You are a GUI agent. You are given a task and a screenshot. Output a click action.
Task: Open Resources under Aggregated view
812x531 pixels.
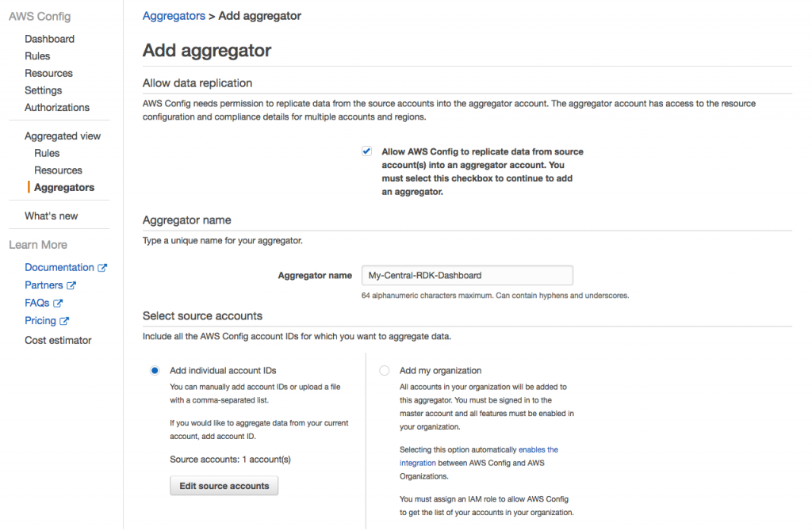58,170
